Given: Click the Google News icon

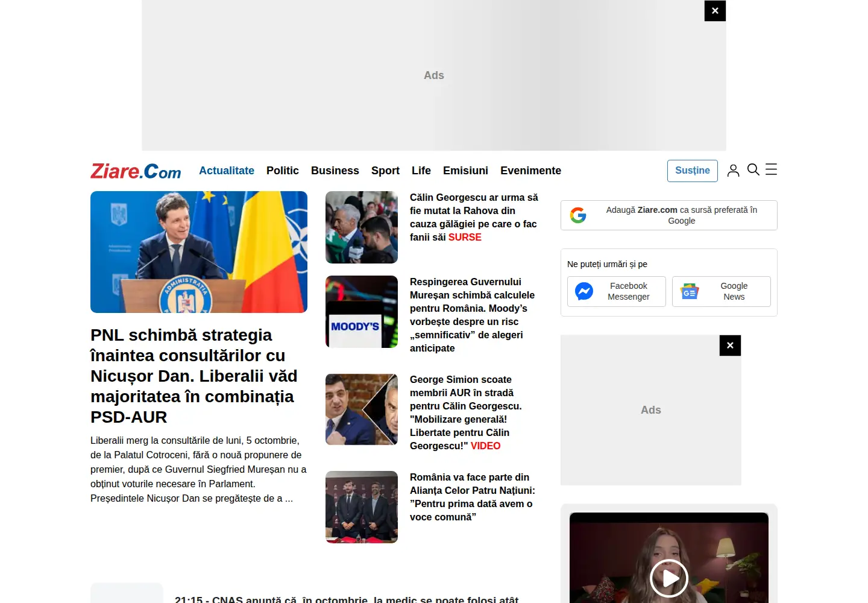Looking at the screenshot, I should (x=690, y=292).
